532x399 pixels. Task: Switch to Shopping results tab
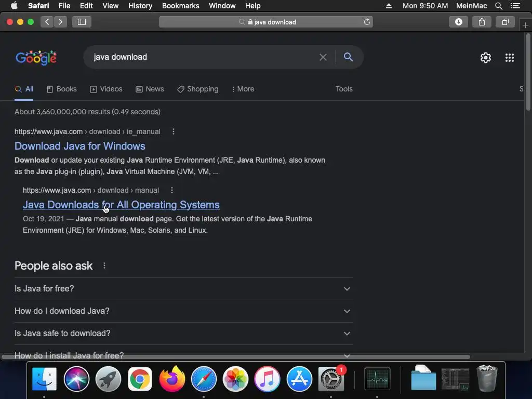tap(198, 89)
